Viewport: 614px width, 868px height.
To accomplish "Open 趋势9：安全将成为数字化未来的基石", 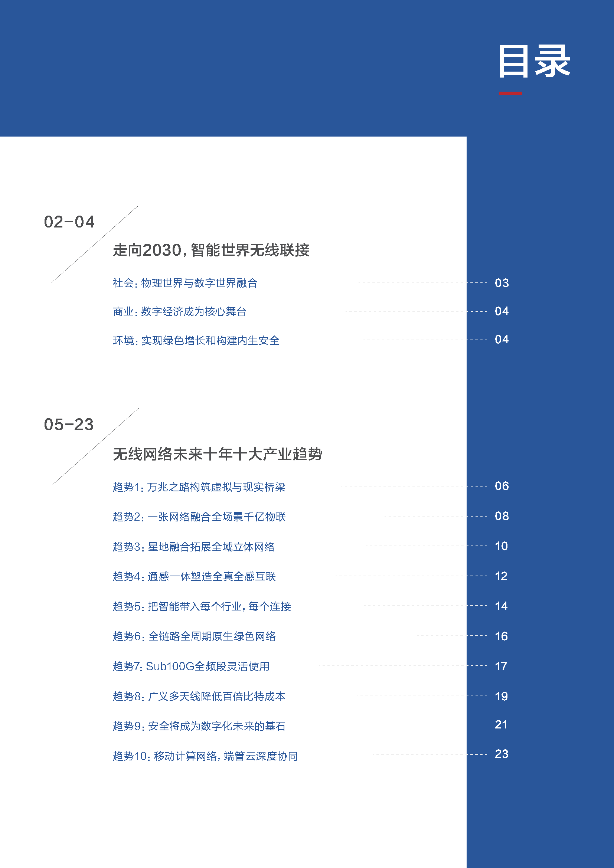I will 200,727.
